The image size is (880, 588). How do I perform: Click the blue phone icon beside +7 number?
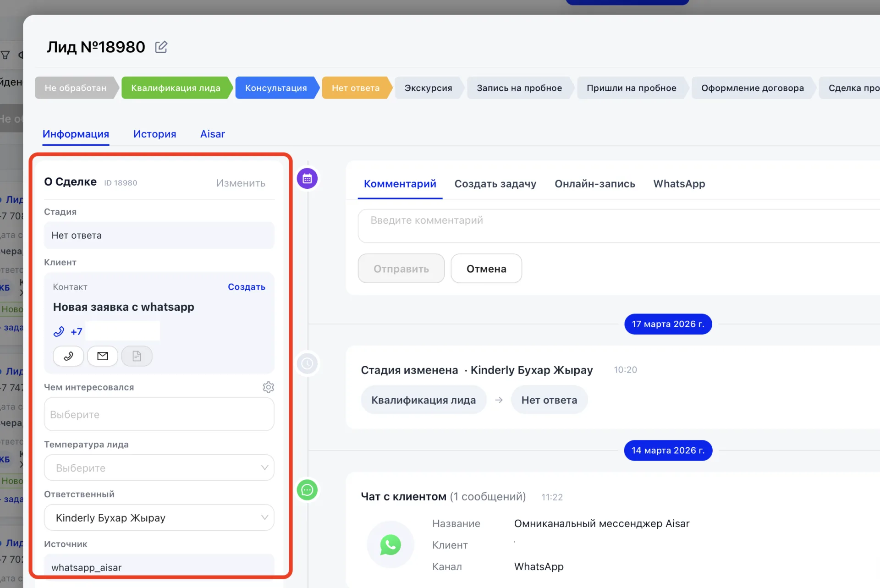click(x=59, y=331)
